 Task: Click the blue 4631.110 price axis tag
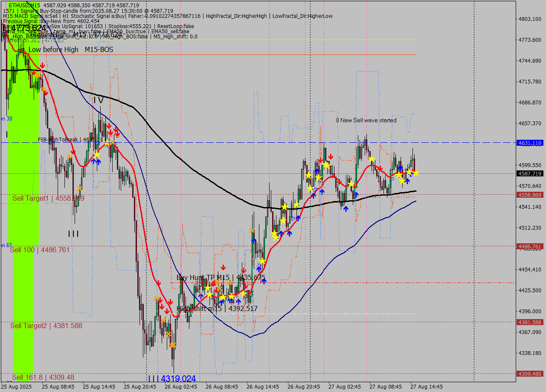[530, 143]
